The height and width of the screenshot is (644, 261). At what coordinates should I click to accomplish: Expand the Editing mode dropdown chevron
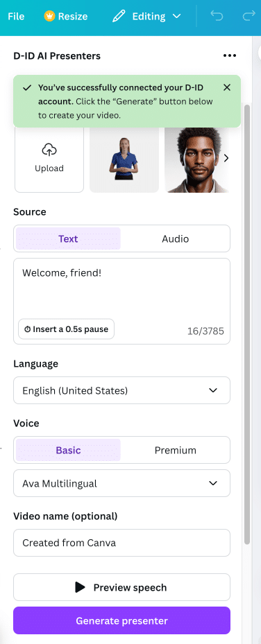177,17
